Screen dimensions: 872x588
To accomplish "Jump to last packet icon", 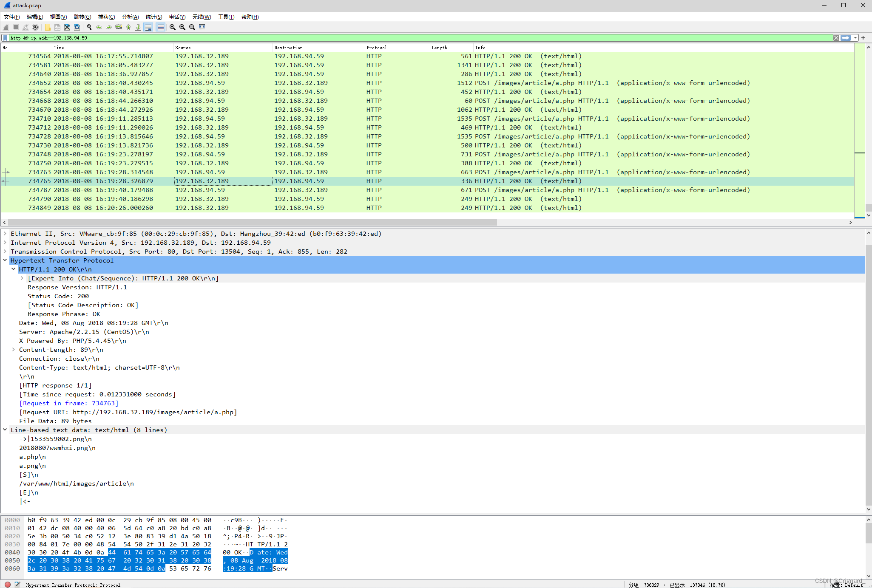I will tap(138, 27).
